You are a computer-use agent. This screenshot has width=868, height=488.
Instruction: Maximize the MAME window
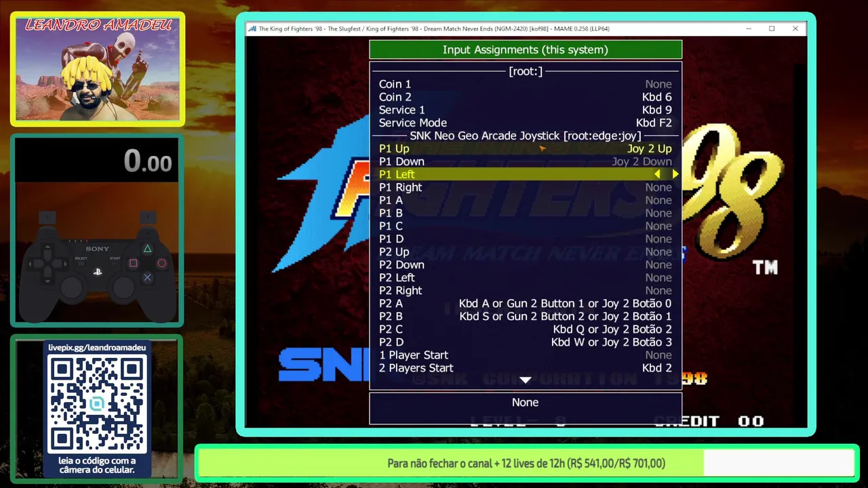point(772,29)
